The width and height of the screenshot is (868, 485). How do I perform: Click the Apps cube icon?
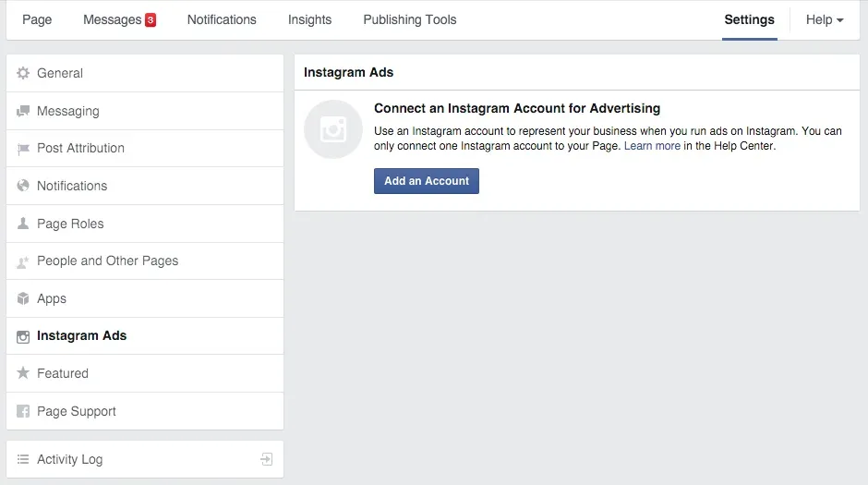23,299
